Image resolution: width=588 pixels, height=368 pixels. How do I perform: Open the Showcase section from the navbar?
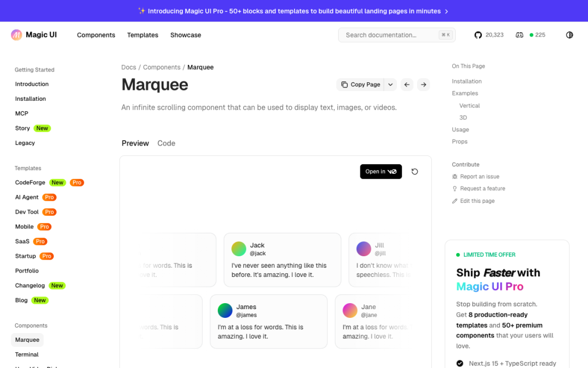(x=185, y=34)
